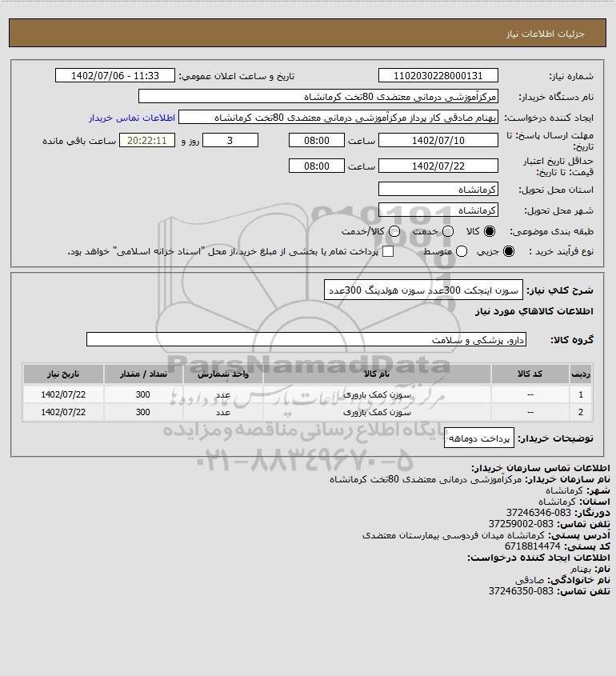
Task: Click the تاریخ نیاز column header
Action: coord(63,374)
